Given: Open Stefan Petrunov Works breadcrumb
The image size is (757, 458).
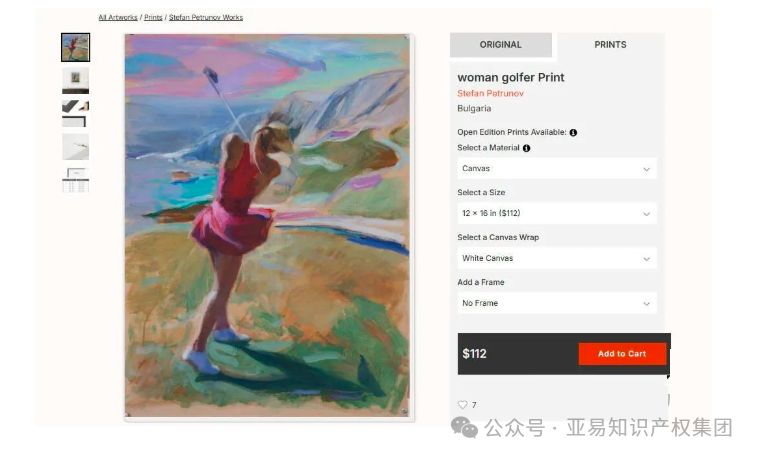Looking at the screenshot, I should pos(205,17).
